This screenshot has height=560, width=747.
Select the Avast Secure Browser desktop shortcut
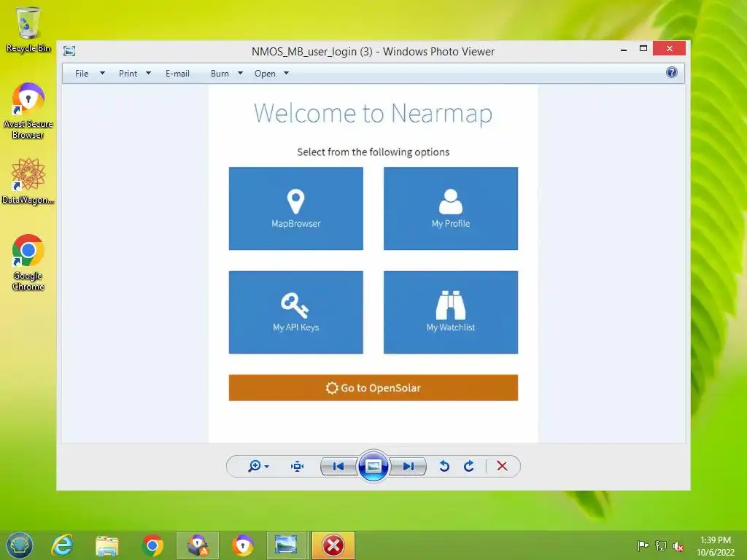coord(28,111)
